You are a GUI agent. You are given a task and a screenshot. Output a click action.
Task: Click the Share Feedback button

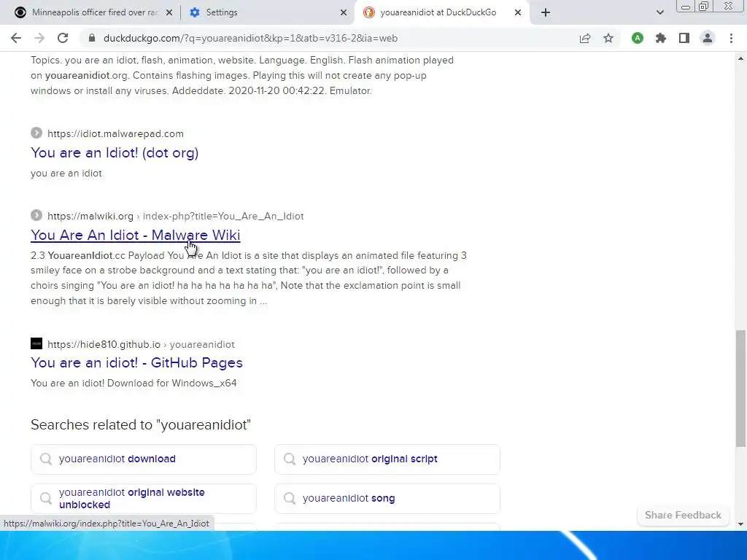click(x=683, y=516)
